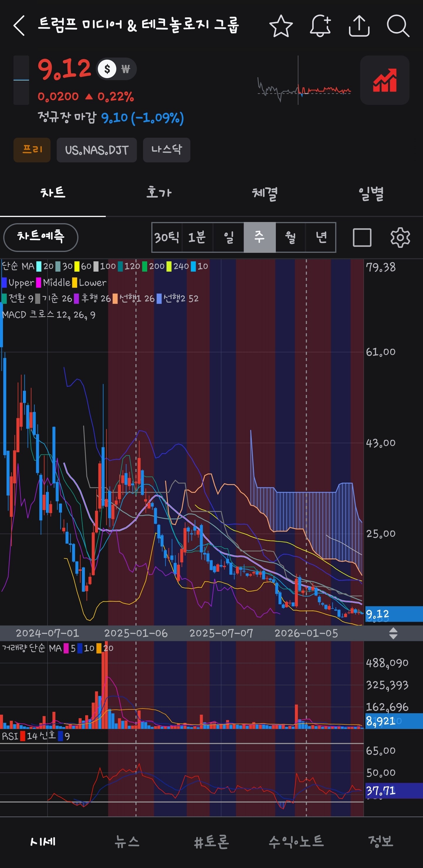
Task: Tap the RSI value 37.71 label
Action: [394, 790]
